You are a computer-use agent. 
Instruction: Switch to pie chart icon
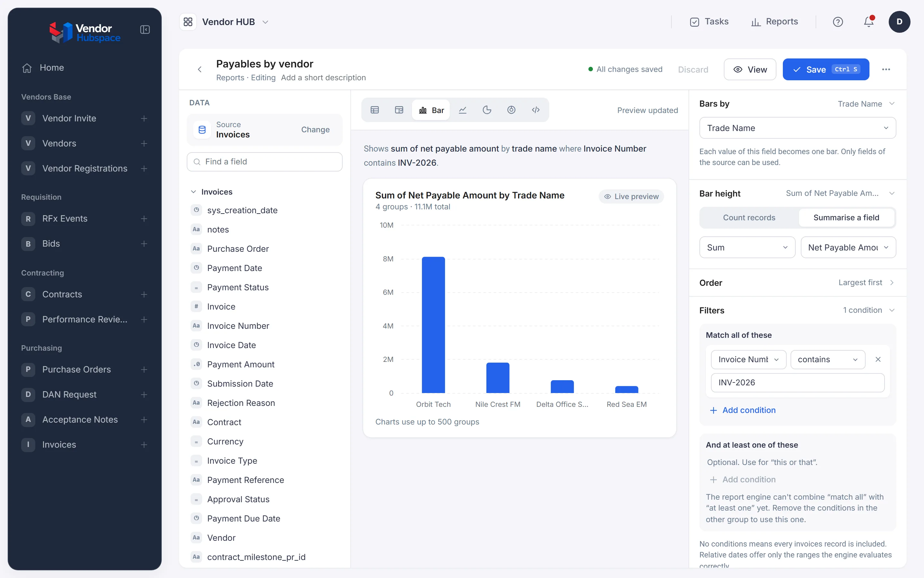click(x=487, y=110)
